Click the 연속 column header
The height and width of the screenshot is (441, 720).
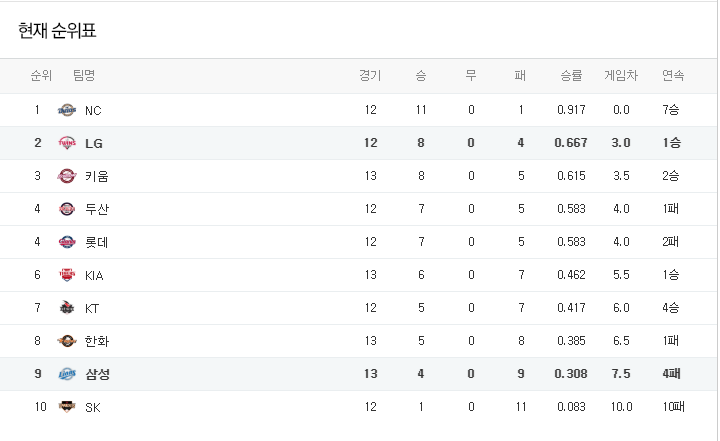tap(672, 75)
